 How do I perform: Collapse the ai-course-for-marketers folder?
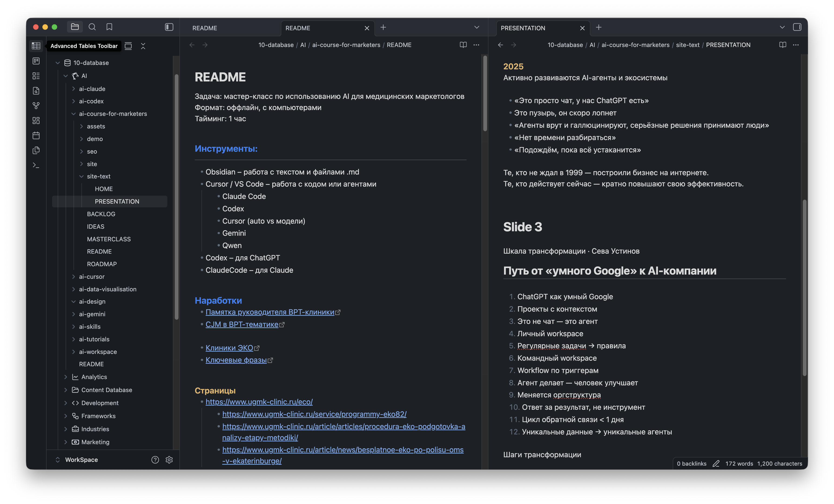(x=74, y=114)
